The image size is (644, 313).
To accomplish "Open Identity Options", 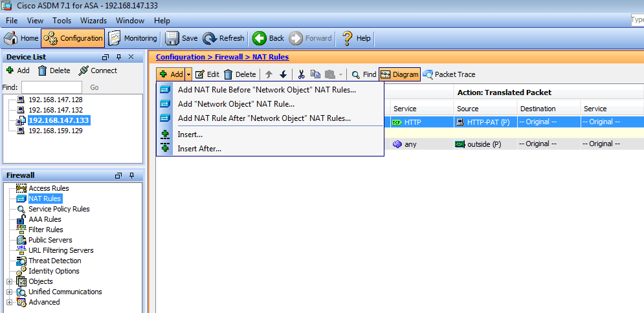I will (54, 271).
